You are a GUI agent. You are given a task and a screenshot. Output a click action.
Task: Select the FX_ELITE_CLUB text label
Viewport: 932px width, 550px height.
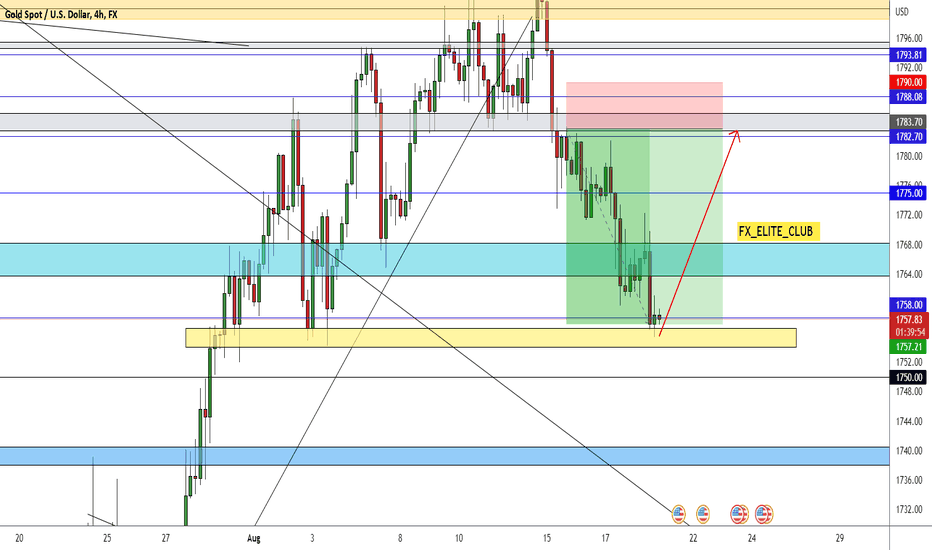pyautogui.click(x=778, y=231)
